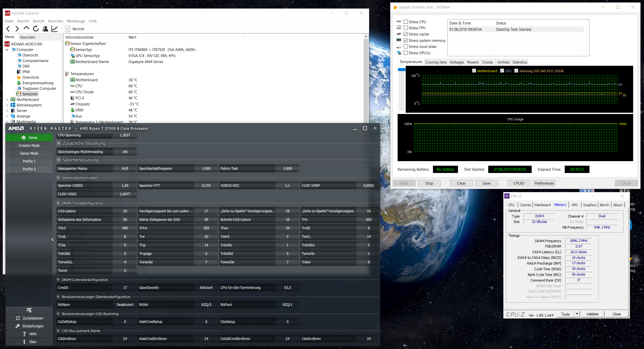644x349 pixels.
Task: Open the Werkzeuge menu in AIDA64
Action: coord(76,21)
